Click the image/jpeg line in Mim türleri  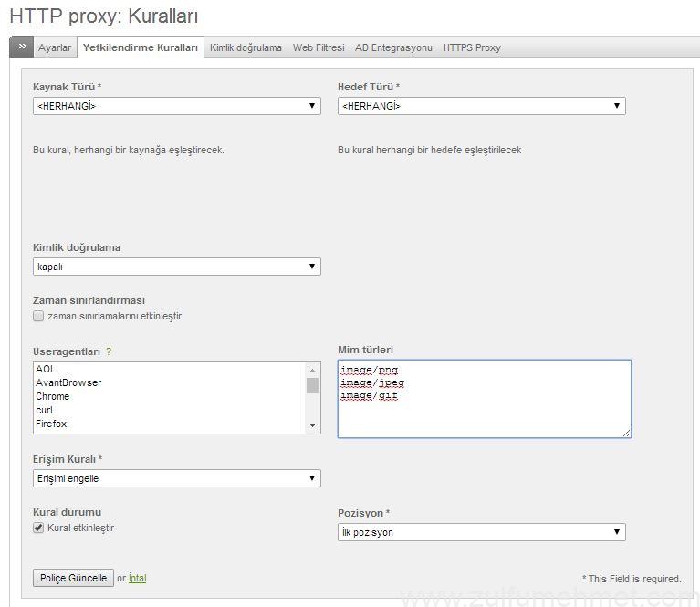[x=372, y=382]
